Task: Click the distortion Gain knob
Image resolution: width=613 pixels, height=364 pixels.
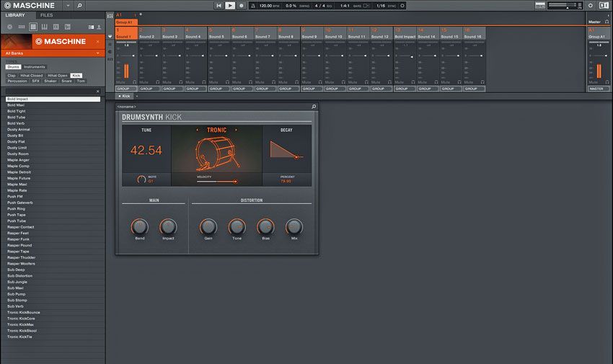Action: point(208,226)
